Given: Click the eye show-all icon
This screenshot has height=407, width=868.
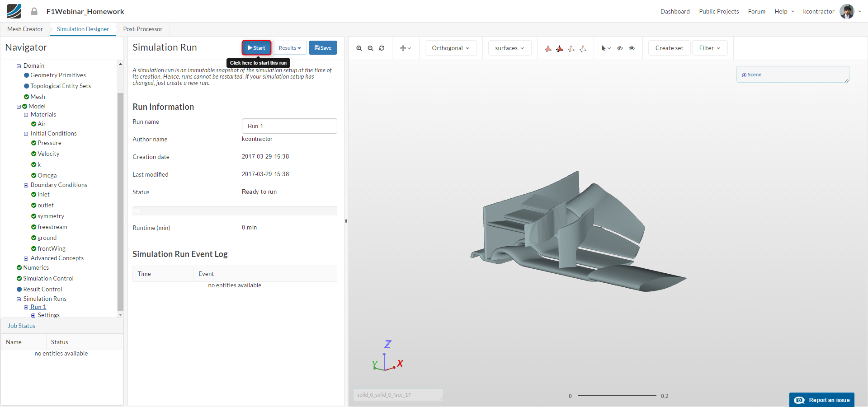Looking at the screenshot, I should click(632, 48).
